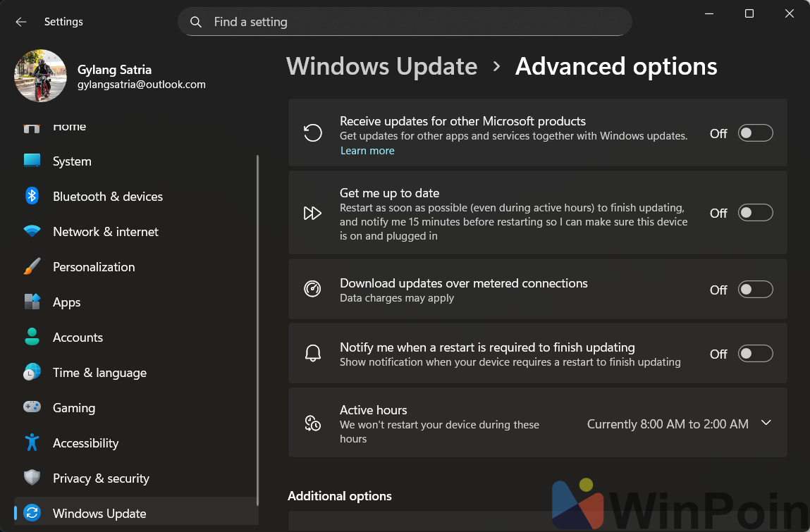Click the Bluetooth icon in sidebar
Screen dimensions: 810x532
32,196
